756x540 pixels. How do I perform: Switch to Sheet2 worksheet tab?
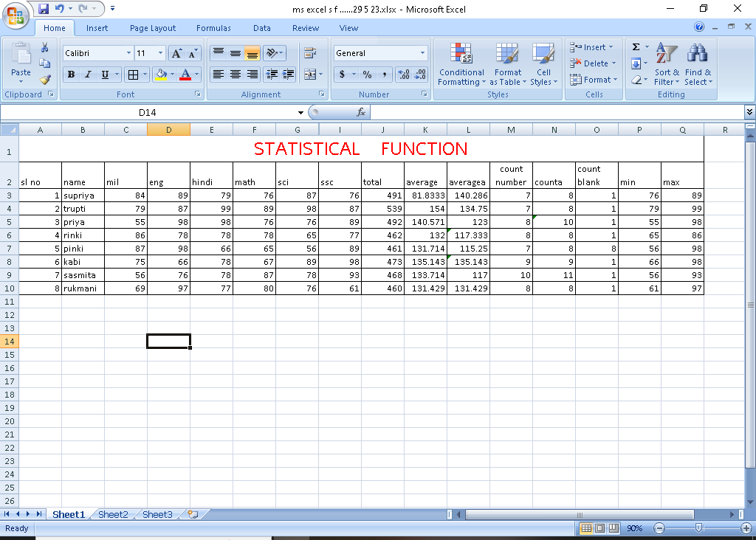113,514
